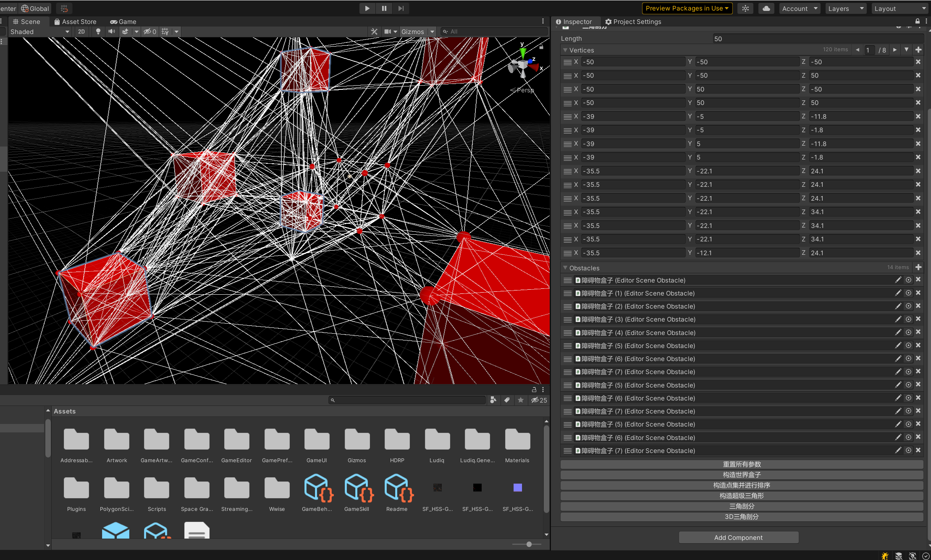This screenshot has width=931, height=560.
Task: Click the Step frame button
Action: click(400, 8)
